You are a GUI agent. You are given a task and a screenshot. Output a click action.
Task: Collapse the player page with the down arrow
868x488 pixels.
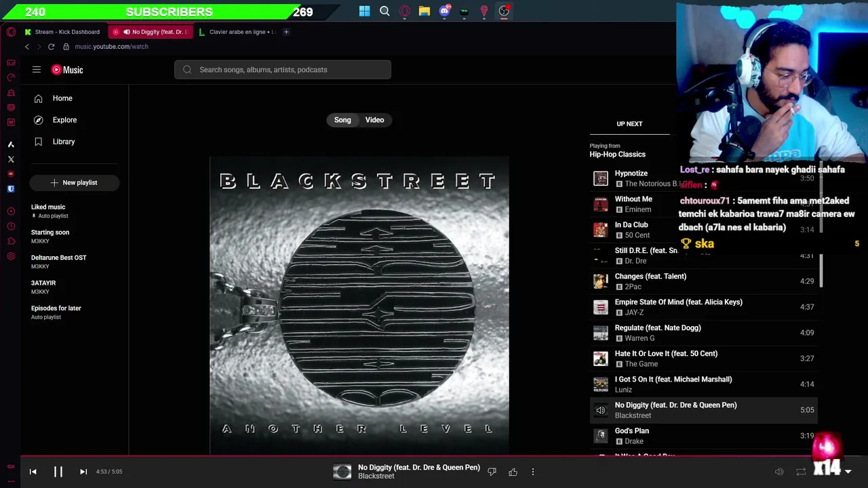848,472
